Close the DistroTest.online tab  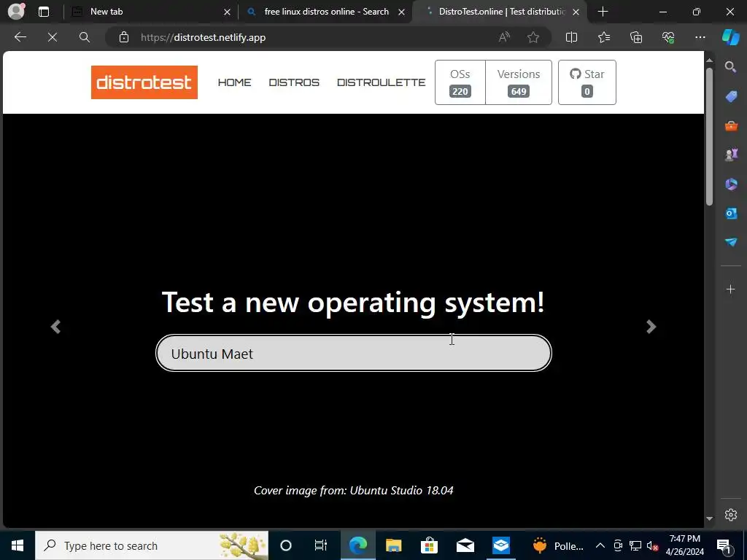[x=576, y=12]
